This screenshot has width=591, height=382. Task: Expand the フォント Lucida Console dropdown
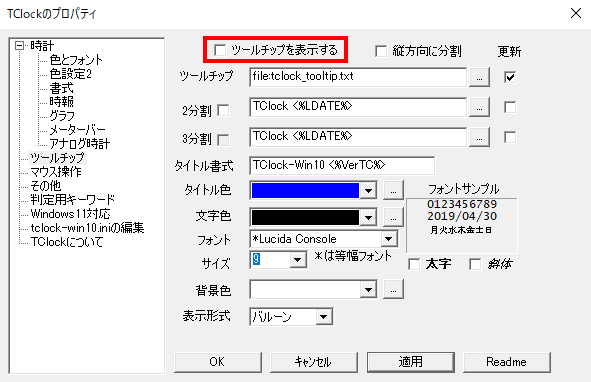(389, 239)
